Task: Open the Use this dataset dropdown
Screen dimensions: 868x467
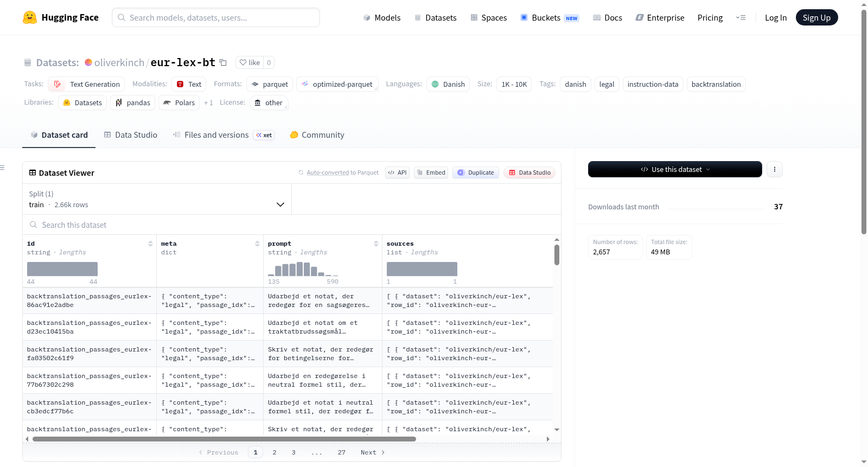Action: 675,169
